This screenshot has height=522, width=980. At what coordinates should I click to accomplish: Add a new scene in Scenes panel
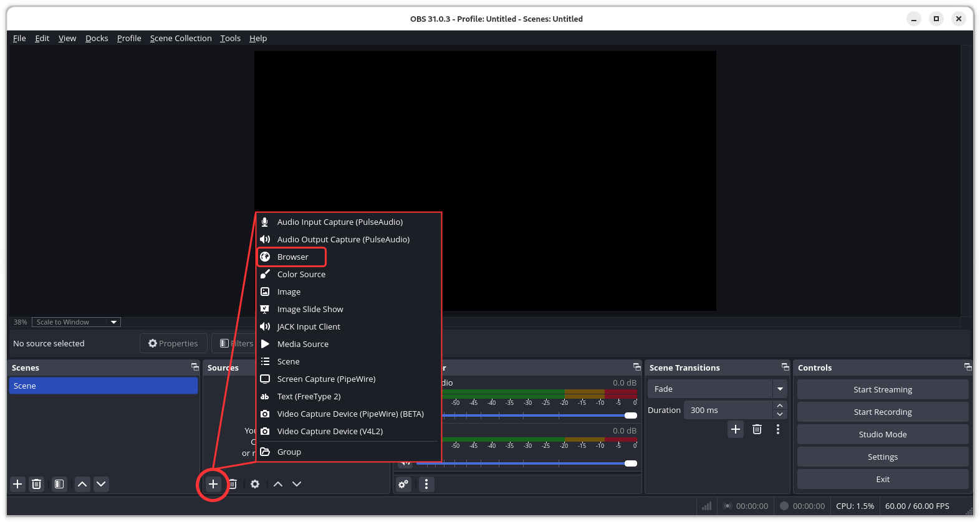pyautogui.click(x=17, y=484)
